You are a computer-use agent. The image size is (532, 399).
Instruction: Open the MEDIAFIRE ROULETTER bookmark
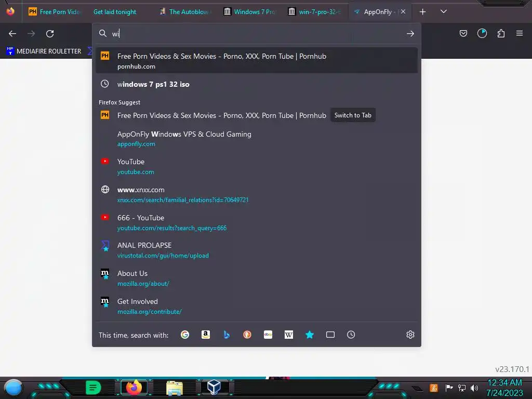(44, 51)
